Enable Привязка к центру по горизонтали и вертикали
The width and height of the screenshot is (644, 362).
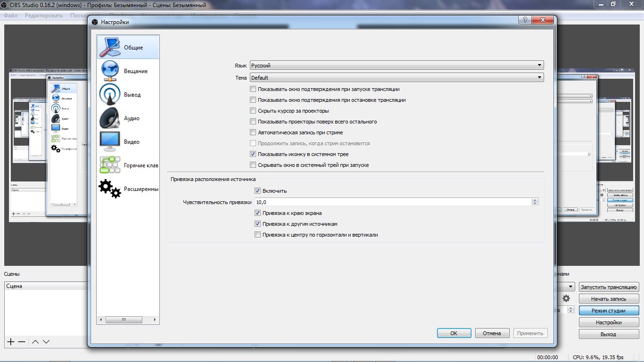(258, 235)
